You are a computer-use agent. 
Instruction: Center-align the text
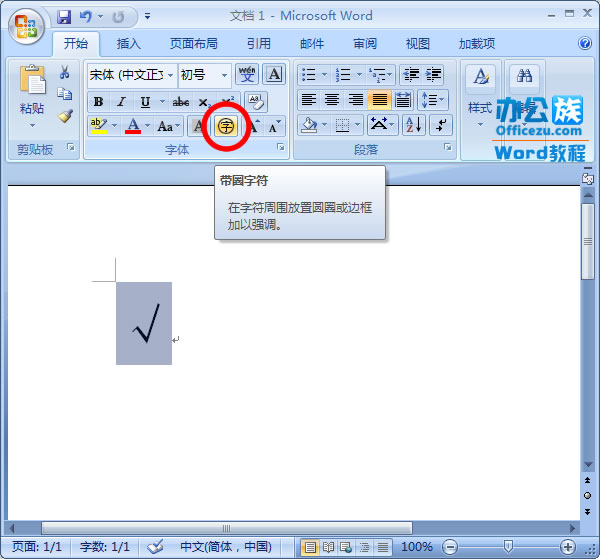coord(332,100)
